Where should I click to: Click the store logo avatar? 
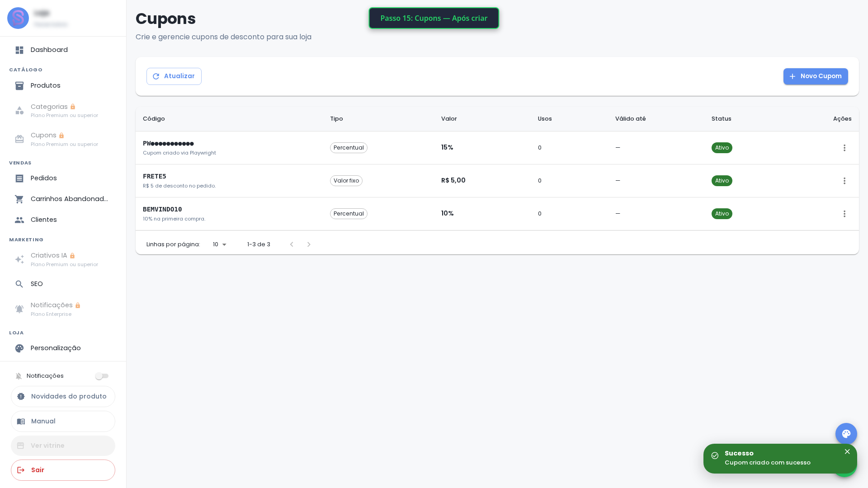pos(18,18)
